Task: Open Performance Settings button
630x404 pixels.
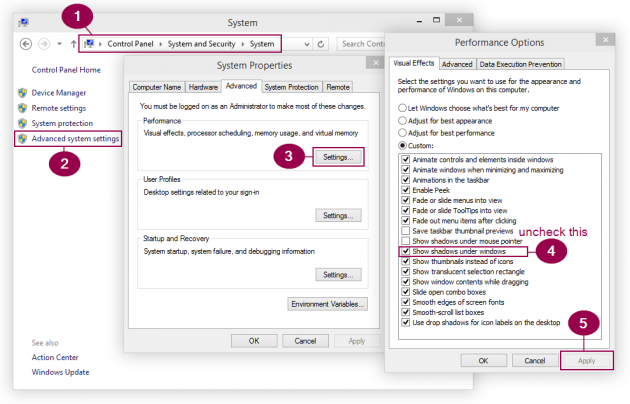Action: point(337,157)
